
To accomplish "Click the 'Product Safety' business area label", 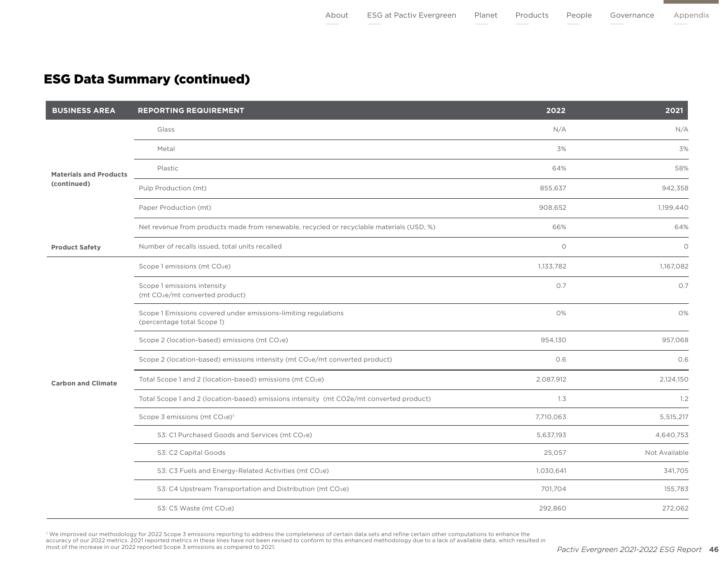I will [x=76, y=247].
